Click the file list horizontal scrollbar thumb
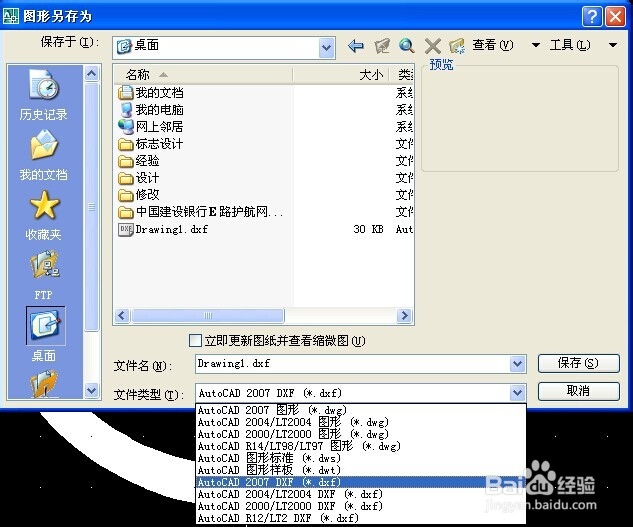This screenshot has height=527, width=633. point(208,315)
